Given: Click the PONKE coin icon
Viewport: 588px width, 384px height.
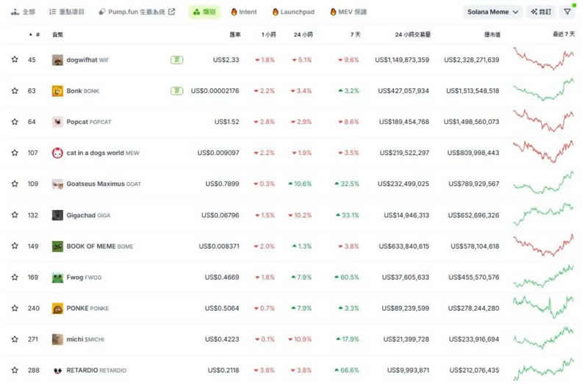Looking at the screenshot, I should (x=57, y=308).
